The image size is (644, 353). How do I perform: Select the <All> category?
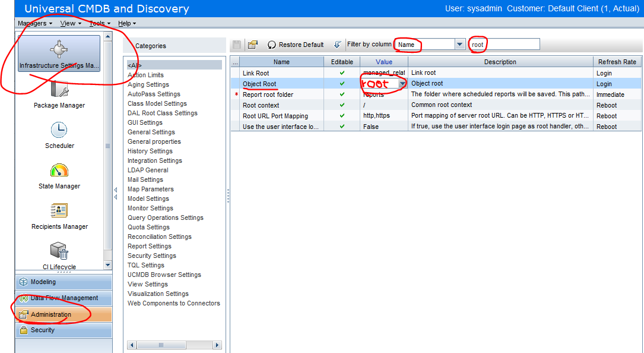[x=174, y=65]
